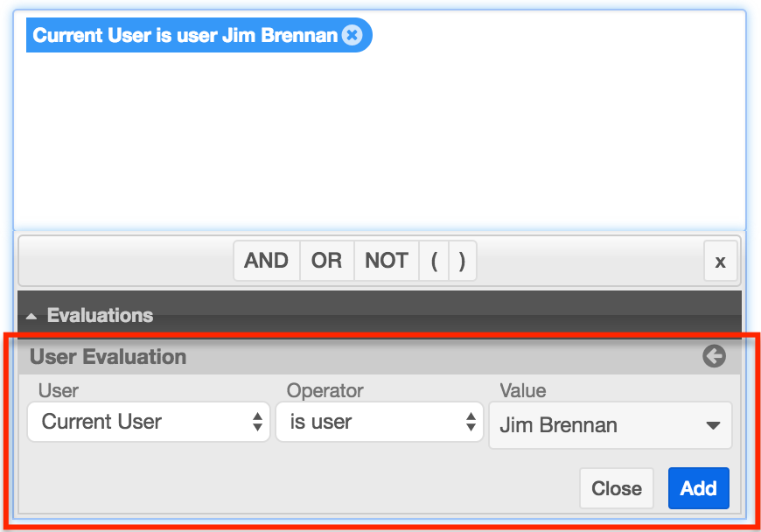761x532 pixels.
Task: Click the empty criteria expression area
Action: (x=380, y=140)
